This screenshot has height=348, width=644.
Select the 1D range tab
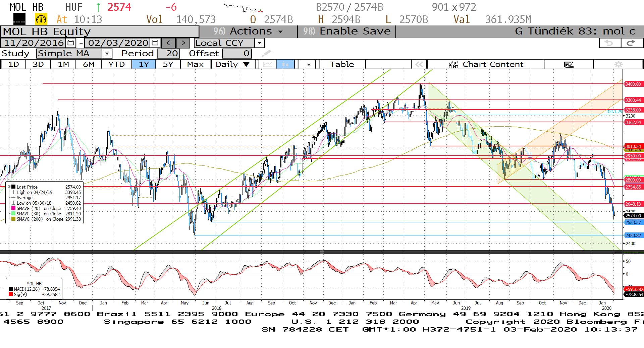point(13,64)
